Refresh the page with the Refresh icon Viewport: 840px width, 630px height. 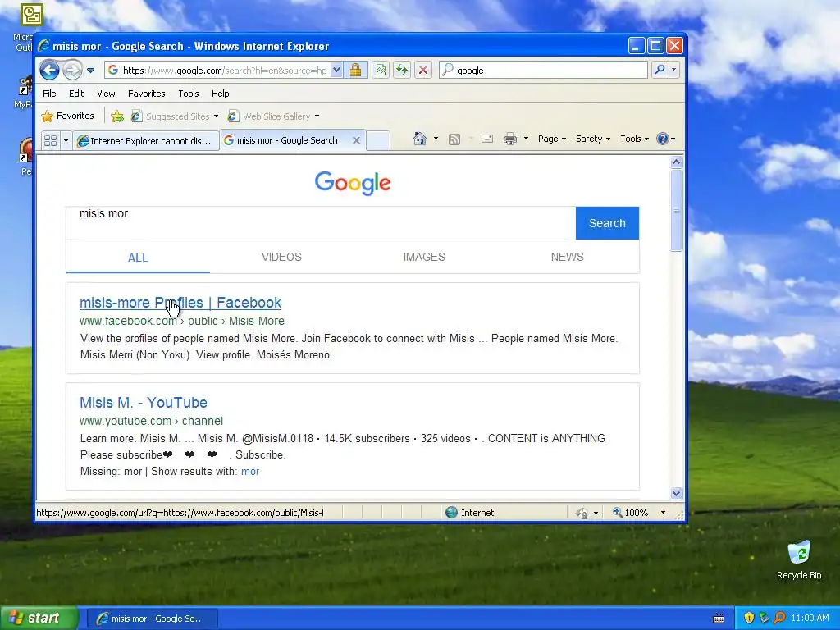(402, 71)
